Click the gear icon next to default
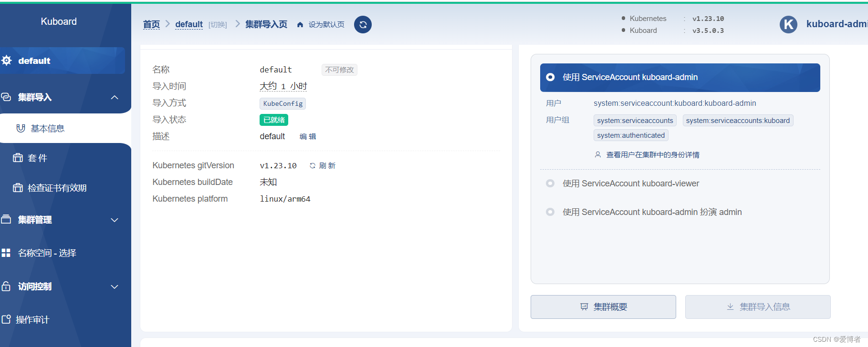The width and height of the screenshot is (868, 347). click(7, 61)
